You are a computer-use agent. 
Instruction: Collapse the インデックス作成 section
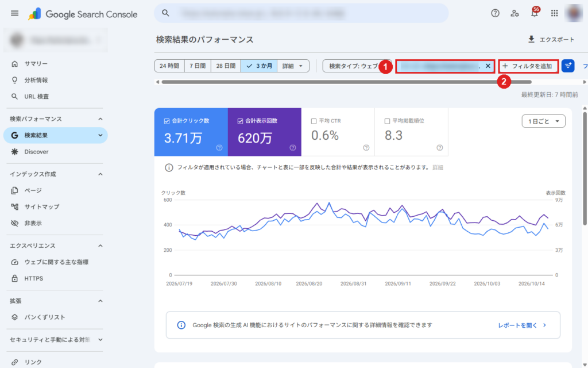click(x=100, y=174)
